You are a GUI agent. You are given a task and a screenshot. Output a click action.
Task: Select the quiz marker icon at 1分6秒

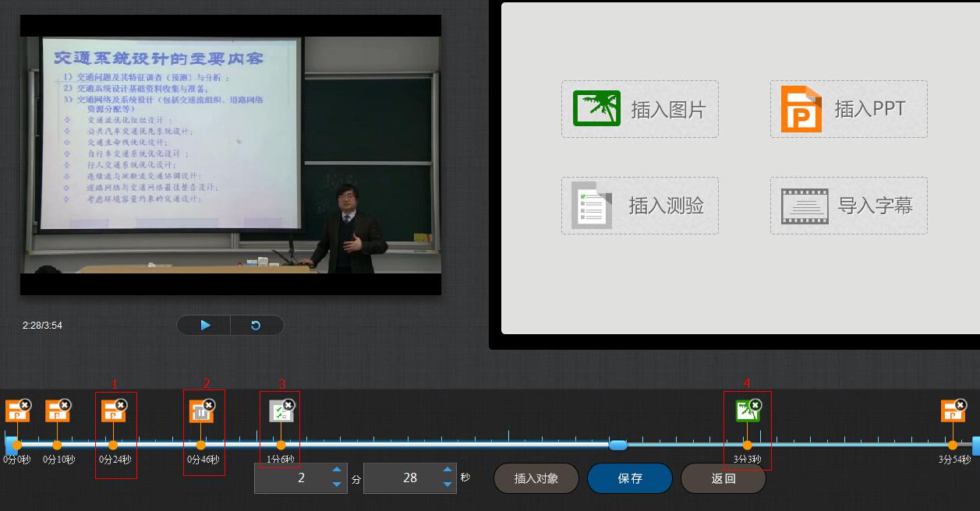279,412
